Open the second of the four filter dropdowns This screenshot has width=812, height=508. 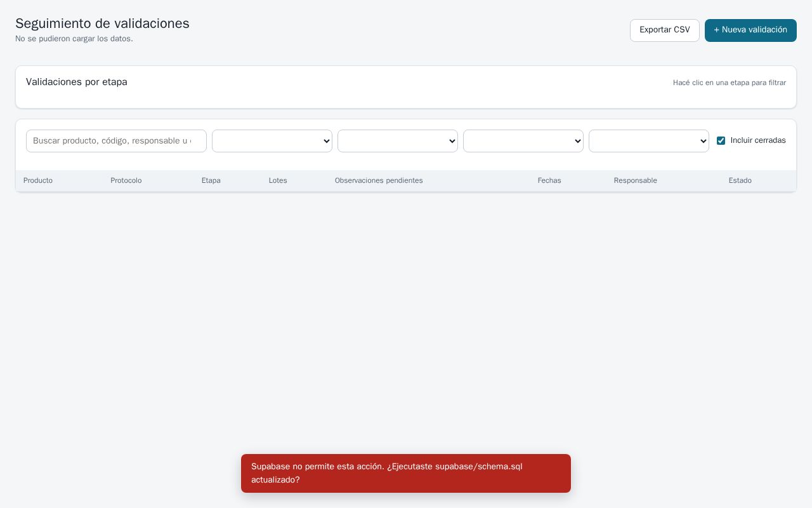pyautogui.click(x=398, y=141)
